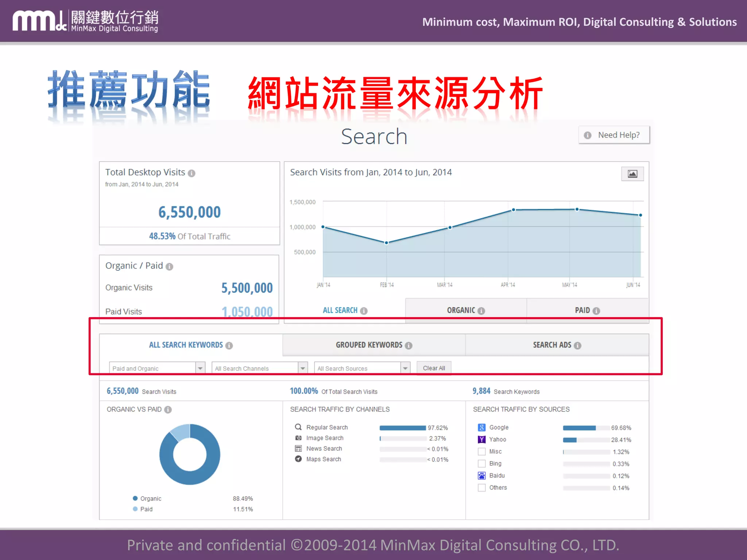This screenshot has height=560, width=747.
Task: Click the JUN '14 chart data point
Action: (640, 215)
